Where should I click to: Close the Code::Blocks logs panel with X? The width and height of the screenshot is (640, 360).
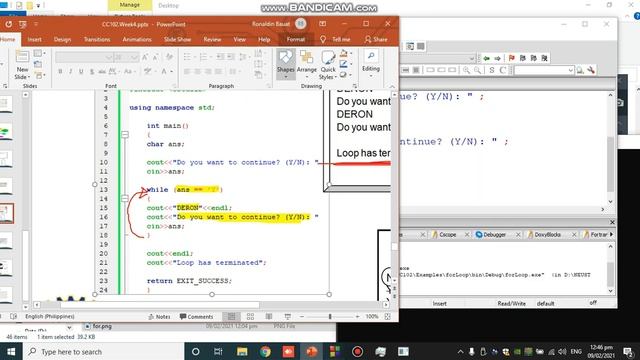612,222
